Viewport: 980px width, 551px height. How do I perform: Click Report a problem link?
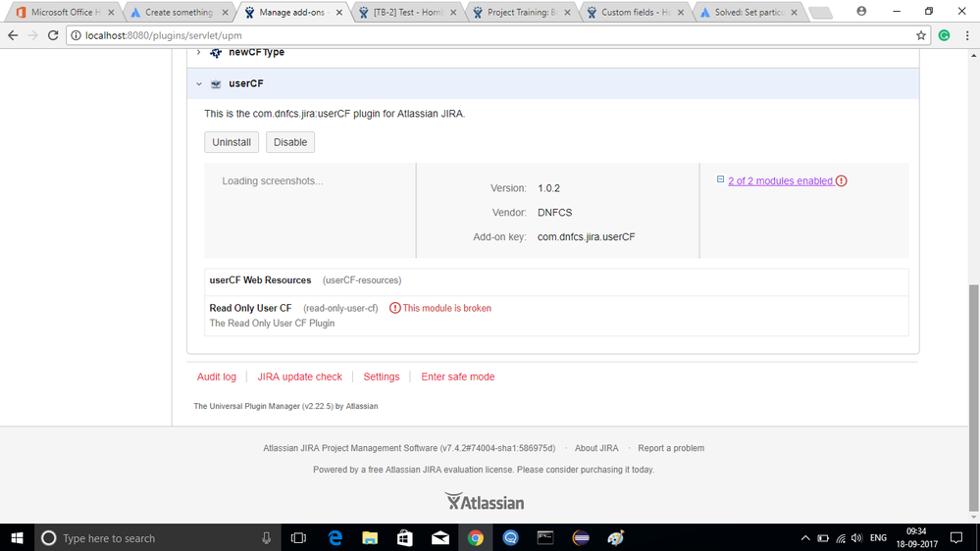pyautogui.click(x=671, y=449)
